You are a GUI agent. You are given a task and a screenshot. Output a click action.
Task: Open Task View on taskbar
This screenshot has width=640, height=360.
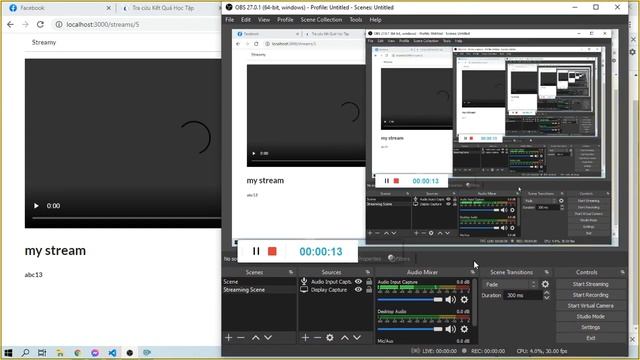click(42, 353)
